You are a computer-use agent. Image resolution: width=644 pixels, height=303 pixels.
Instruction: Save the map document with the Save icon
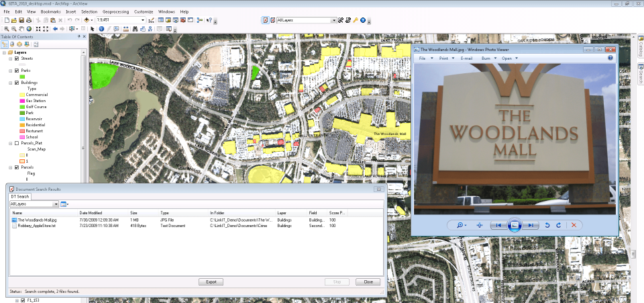pyautogui.click(x=21, y=20)
